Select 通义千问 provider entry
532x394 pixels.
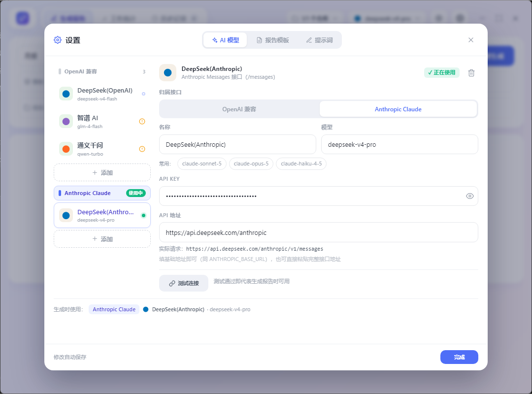102,149
